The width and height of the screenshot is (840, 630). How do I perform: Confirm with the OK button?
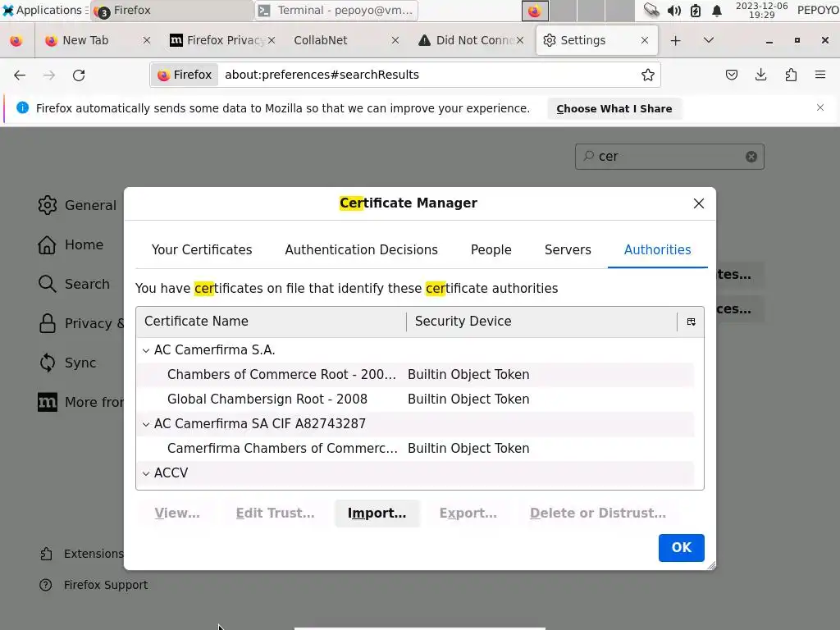(x=682, y=548)
